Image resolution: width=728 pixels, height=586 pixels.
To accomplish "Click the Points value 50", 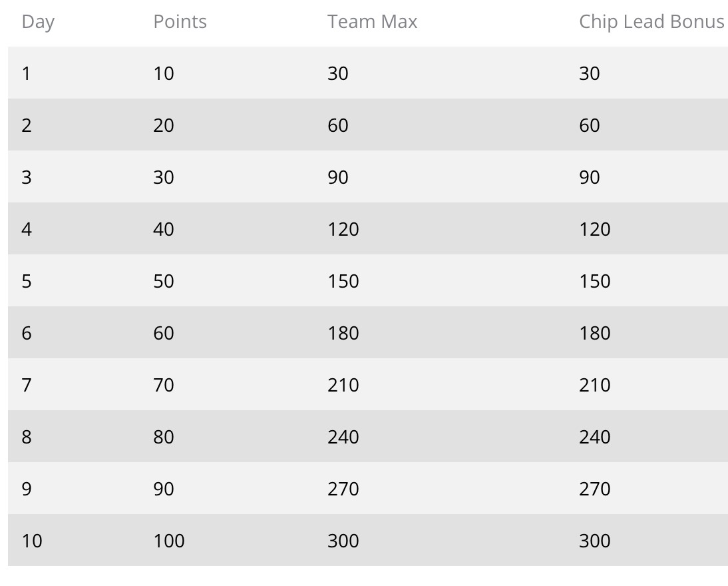I will (x=164, y=281).
